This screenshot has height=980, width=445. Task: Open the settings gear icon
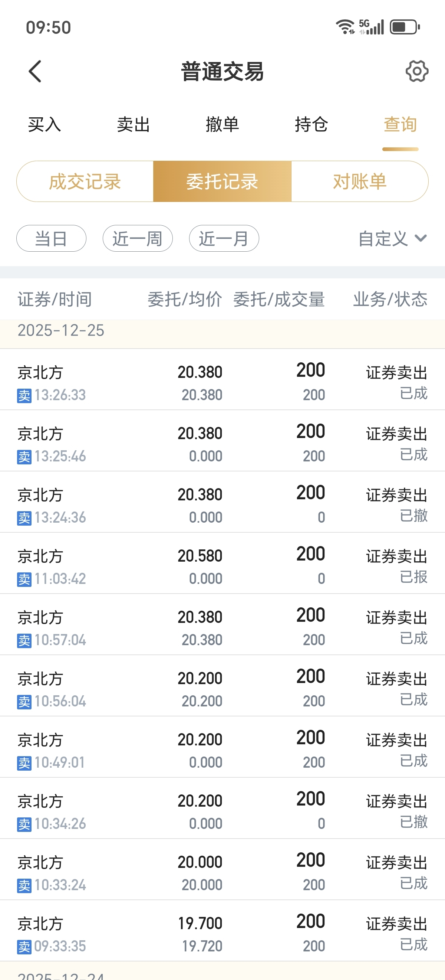click(417, 71)
